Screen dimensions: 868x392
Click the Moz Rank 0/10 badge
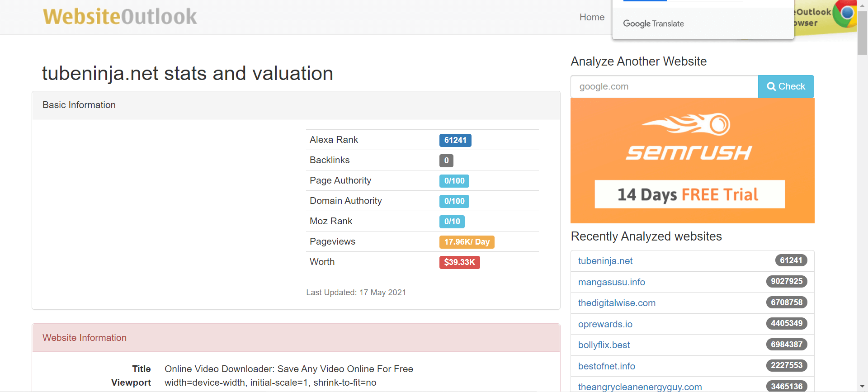pyautogui.click(x=452, y=222)
